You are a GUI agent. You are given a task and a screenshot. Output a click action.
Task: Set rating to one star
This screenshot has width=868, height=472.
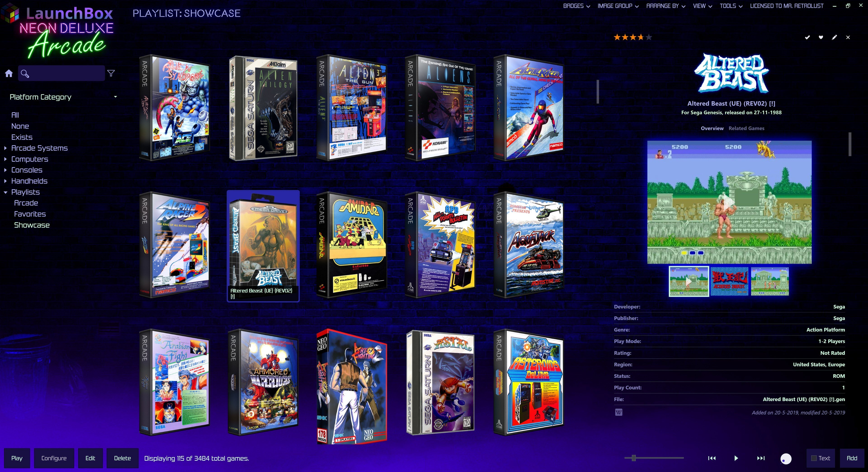click(x=617, y=37)
